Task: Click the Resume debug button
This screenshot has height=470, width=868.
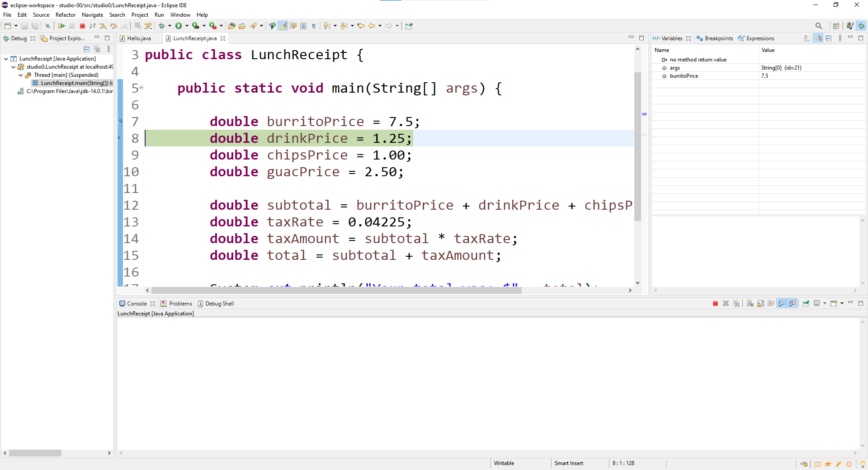Action: coord(61,26)
